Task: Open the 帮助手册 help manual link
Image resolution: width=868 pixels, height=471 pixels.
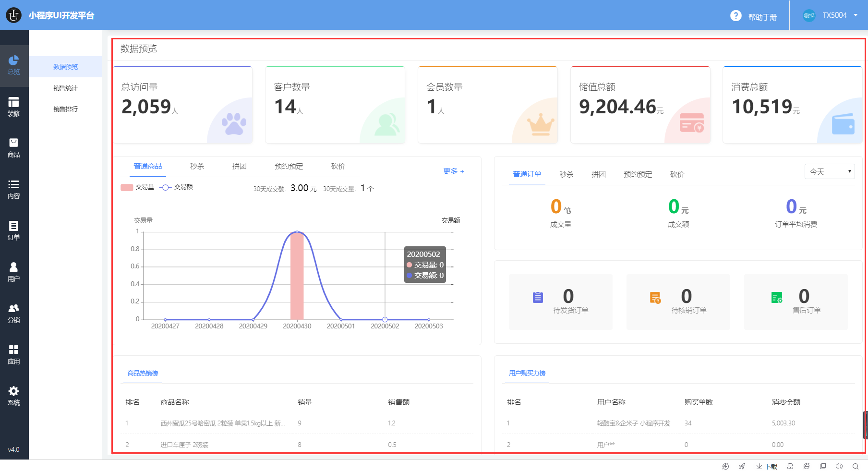Action: coord(763,17)
